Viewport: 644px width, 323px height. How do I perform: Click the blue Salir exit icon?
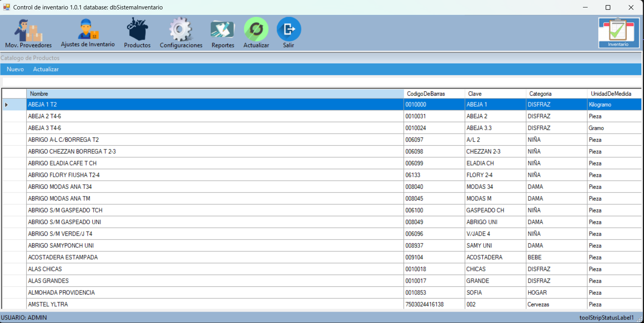[289, 30]
